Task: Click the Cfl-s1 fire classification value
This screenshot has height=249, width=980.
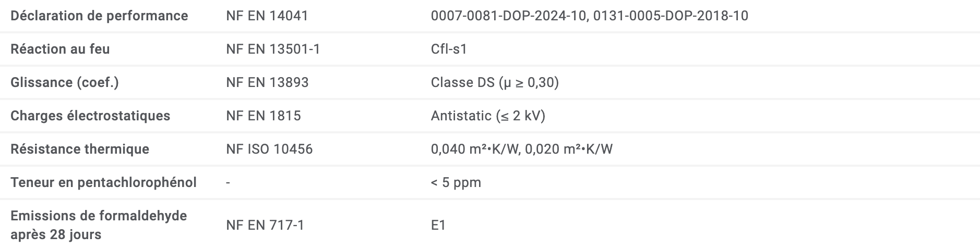Action: (449, 49)
